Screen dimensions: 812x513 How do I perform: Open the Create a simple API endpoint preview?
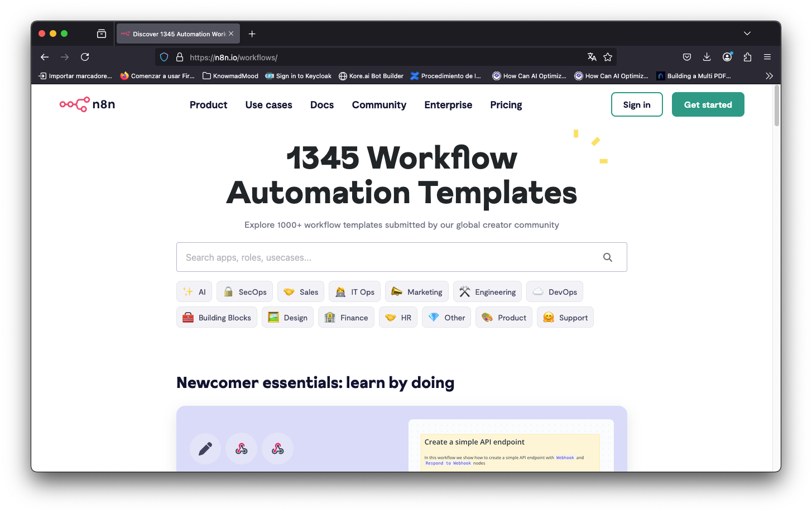(511, 445)
